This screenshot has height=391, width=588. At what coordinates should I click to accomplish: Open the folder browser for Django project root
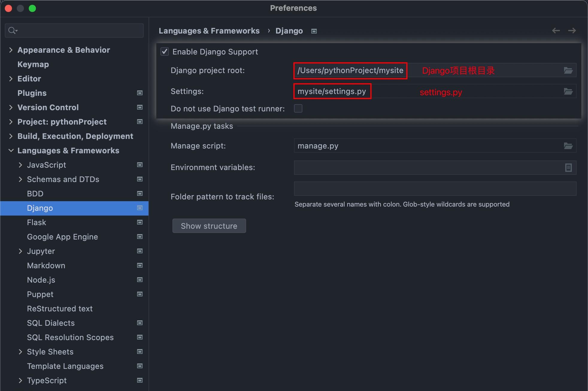tap(568, 70)
